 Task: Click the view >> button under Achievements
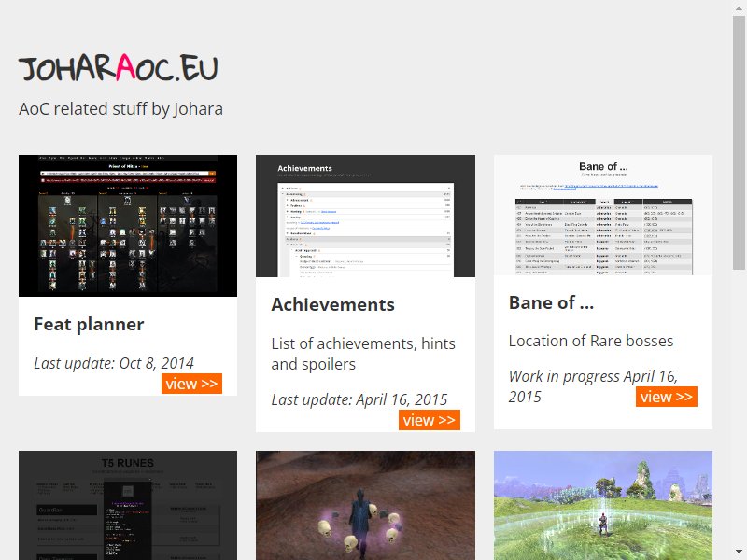430,420
